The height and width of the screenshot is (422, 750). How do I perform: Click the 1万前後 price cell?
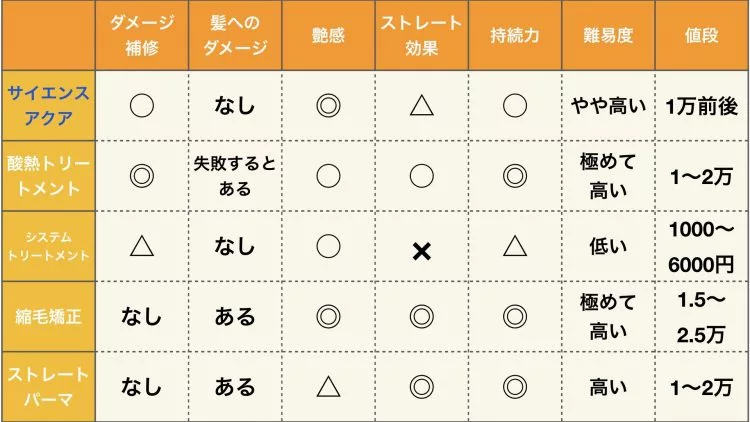click(701, 106)
